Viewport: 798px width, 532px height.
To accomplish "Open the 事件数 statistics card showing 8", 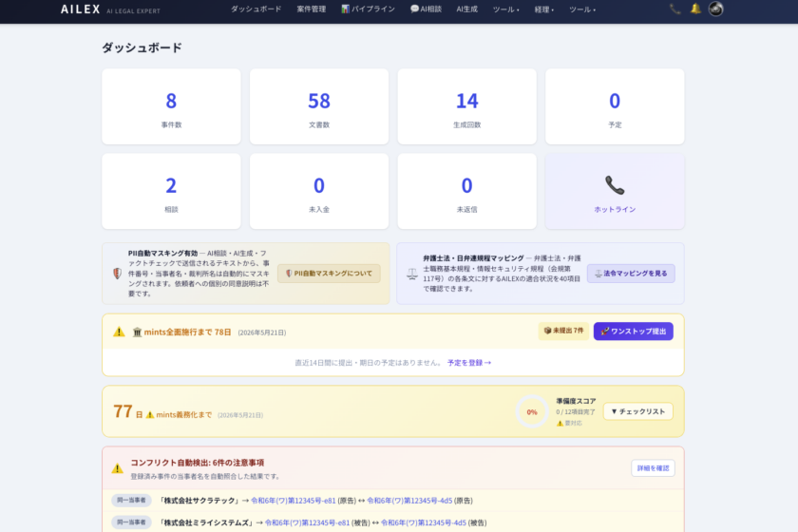I will click(171, 106).
